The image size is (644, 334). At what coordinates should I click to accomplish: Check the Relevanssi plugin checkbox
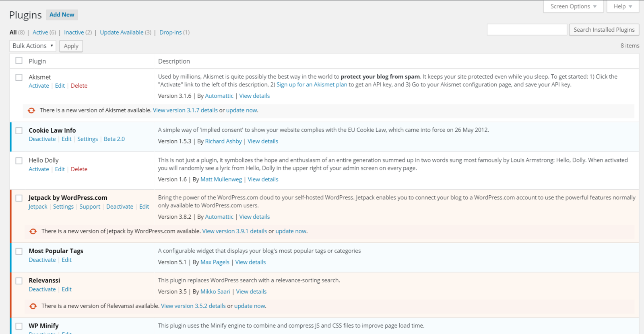pyautogui.click(x=19, y=281)
